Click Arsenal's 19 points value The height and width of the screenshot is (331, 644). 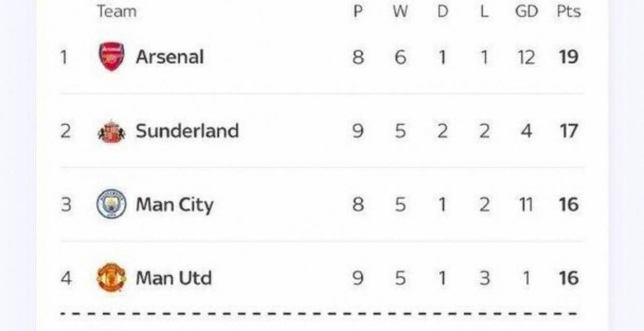point(568,57)
